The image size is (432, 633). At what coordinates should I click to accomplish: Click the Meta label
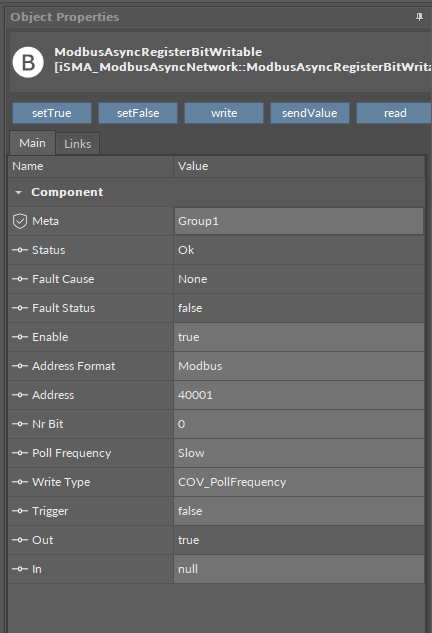[45, 221]
